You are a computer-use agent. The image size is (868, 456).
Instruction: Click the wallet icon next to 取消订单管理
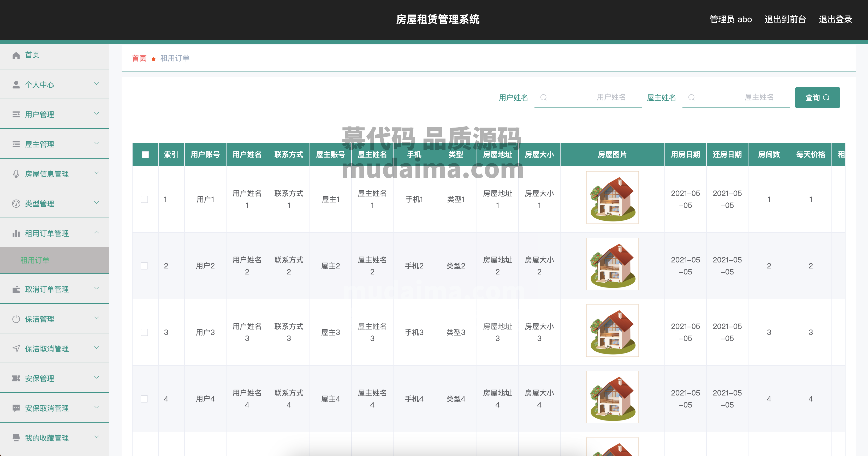click(x=16, y=289)
